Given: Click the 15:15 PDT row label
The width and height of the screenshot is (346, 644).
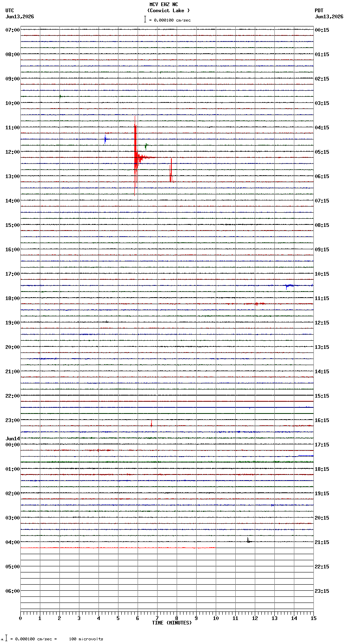Looking at the screenshot, I should [322, 396].
